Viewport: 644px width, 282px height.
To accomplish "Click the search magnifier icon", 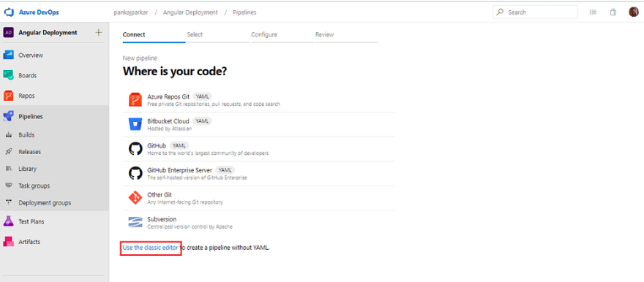I will [x=500, y=12].
